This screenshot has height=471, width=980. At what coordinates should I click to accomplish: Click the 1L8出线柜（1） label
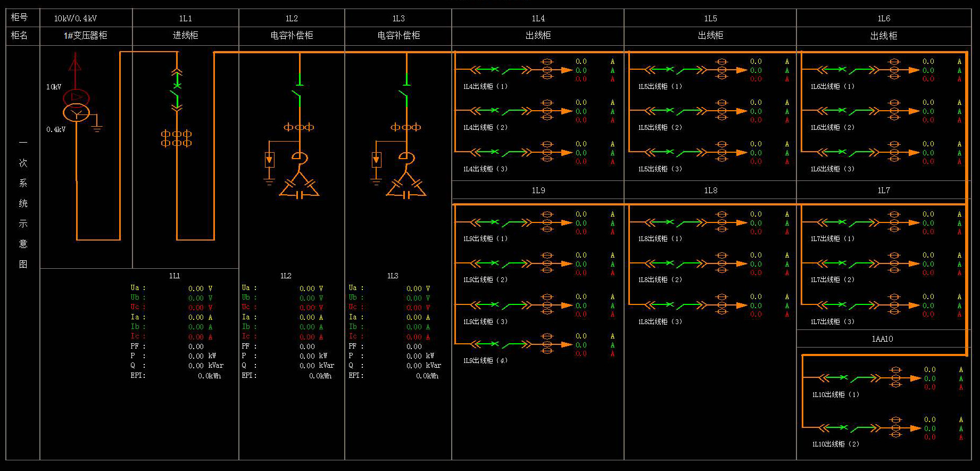click(660, 239)
